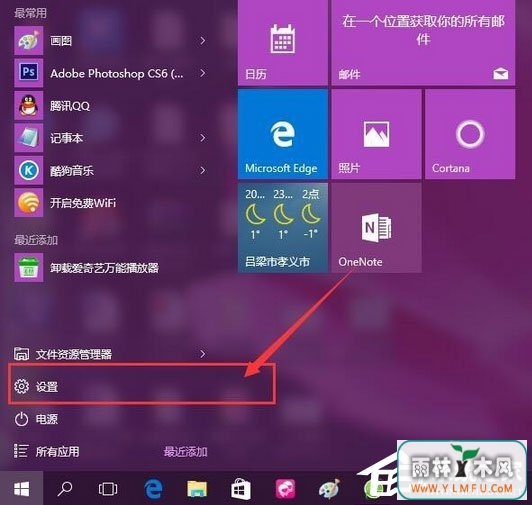Click the 腾讯QQ text label
Viewport: 532px width, 505px height.
(70, 106)
